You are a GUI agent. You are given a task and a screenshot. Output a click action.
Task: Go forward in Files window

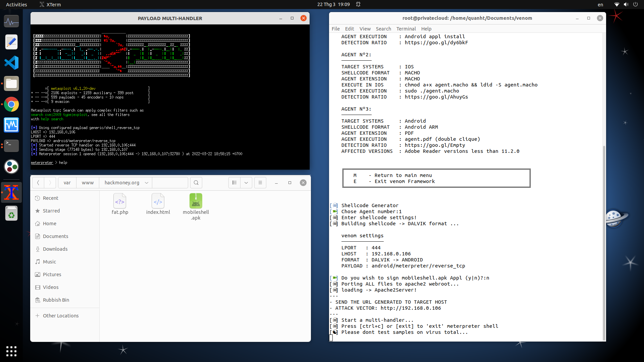(50, 183)
